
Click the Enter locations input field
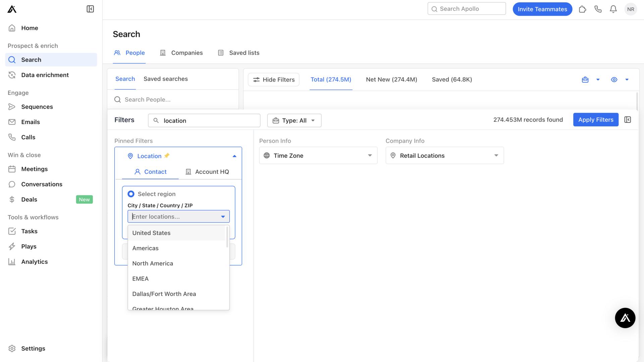click(x=178, y=217)
